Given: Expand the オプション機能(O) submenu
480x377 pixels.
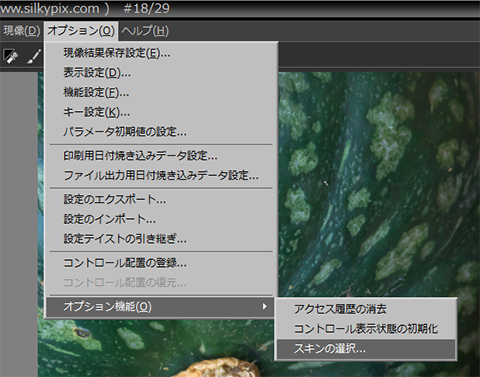Looking at the screenshot, I should coord(161,307).
